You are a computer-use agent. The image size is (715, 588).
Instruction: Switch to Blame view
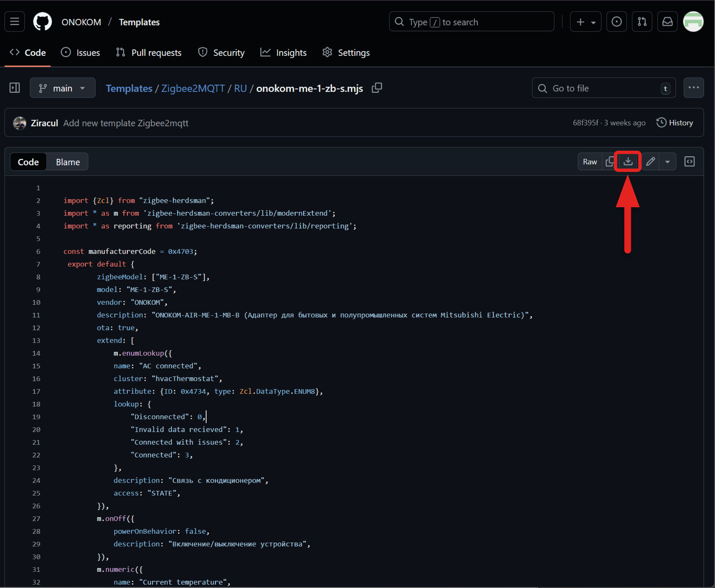pyautogui.click(x=68, y=162)
